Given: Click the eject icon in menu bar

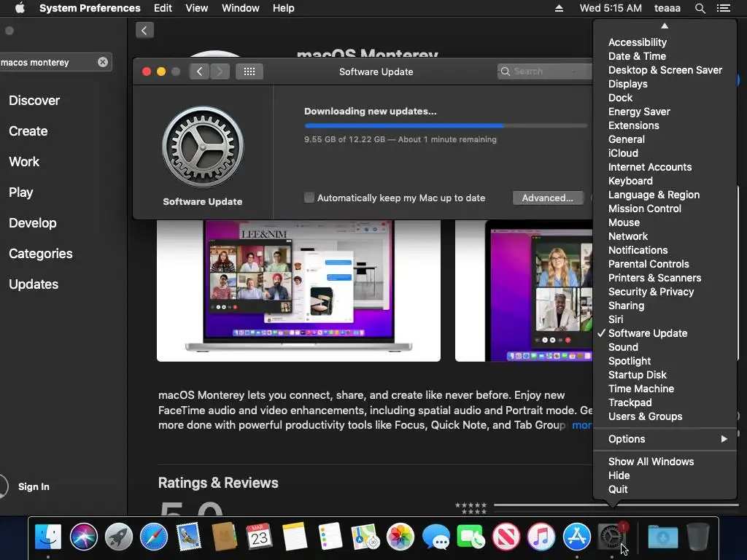Looking at the screenshot, I should pos(559,8).
